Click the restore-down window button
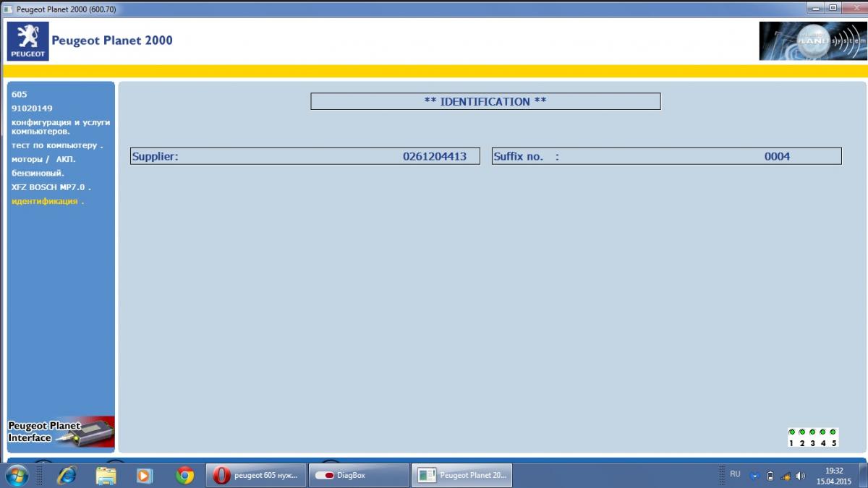This screenshot has width=868, height=488. click(x=833, y=7)
